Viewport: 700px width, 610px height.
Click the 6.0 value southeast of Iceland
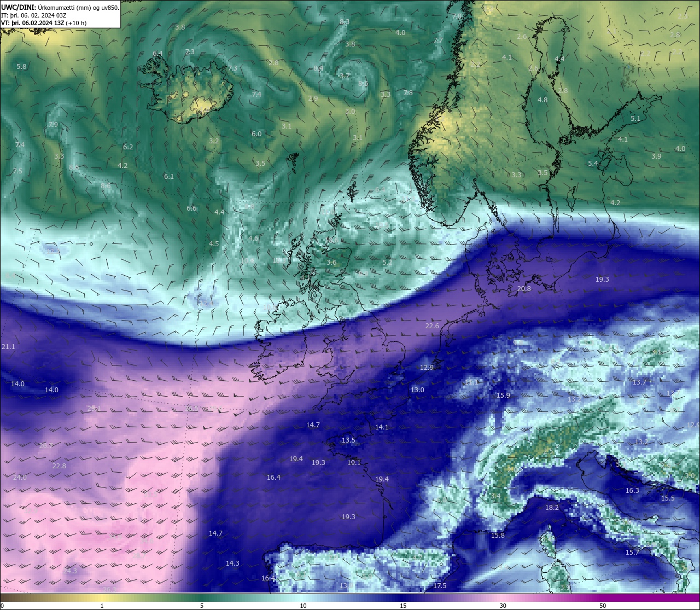click(256, 133)
